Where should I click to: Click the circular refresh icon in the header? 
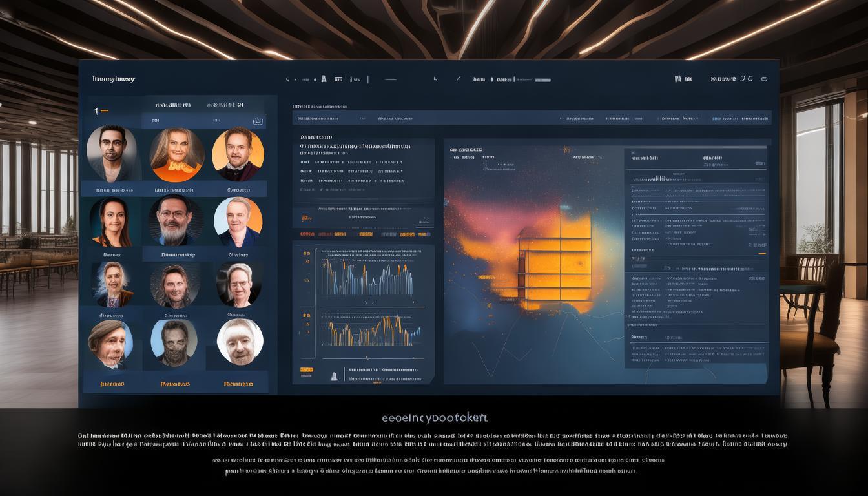(749, 79)
